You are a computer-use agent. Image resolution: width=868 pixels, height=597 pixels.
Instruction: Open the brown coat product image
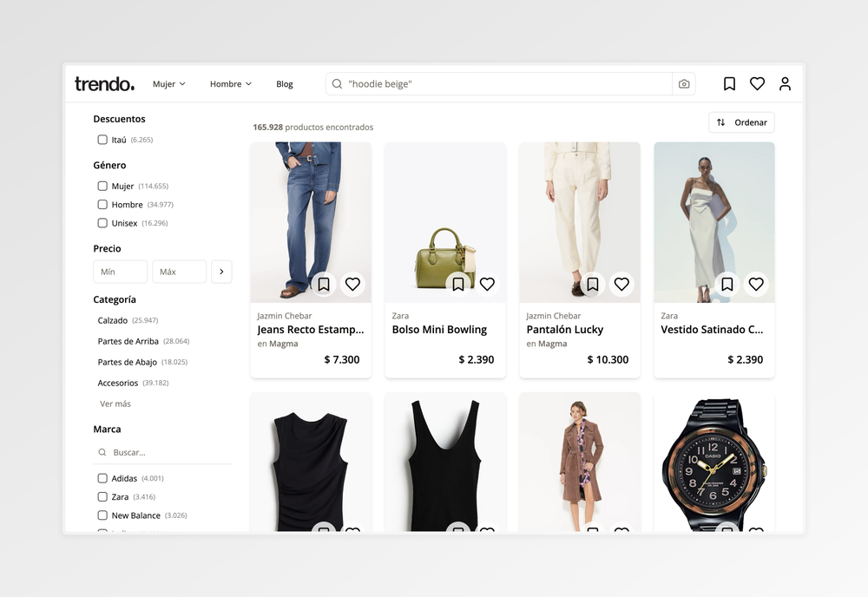coord(580,462)
